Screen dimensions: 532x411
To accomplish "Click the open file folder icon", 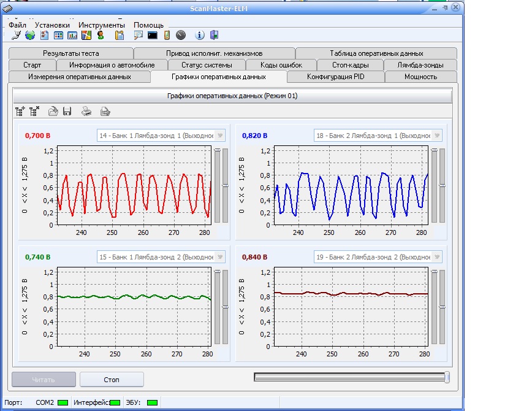I will [53, 111].
